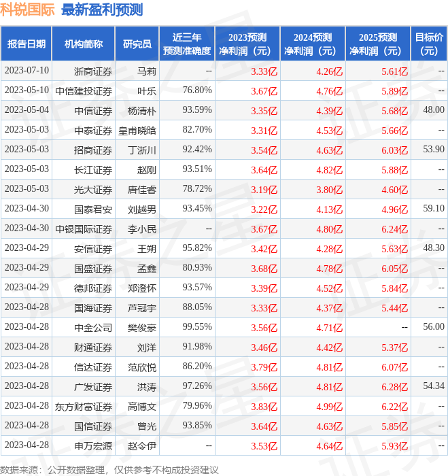Click researcher 杨清朴
448x476 pixels.
(x=142, y=111)
